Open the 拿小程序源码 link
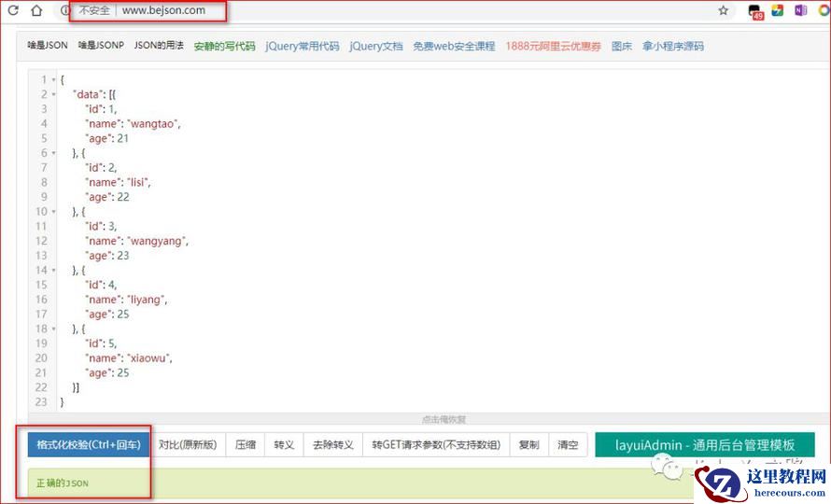The height and width of the screenshot is (504, 831). (x=673, y=46)
